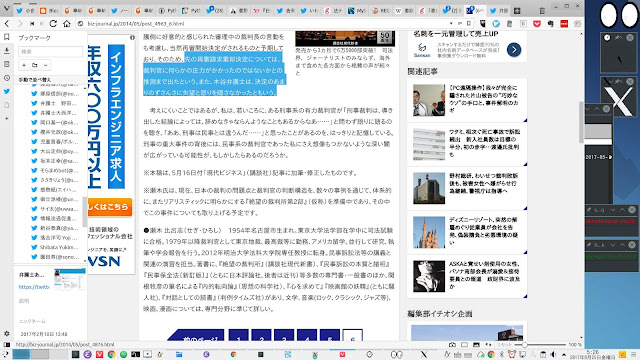Open the closed tabs trash can
The image size is (640, 360).
(542, 11)
